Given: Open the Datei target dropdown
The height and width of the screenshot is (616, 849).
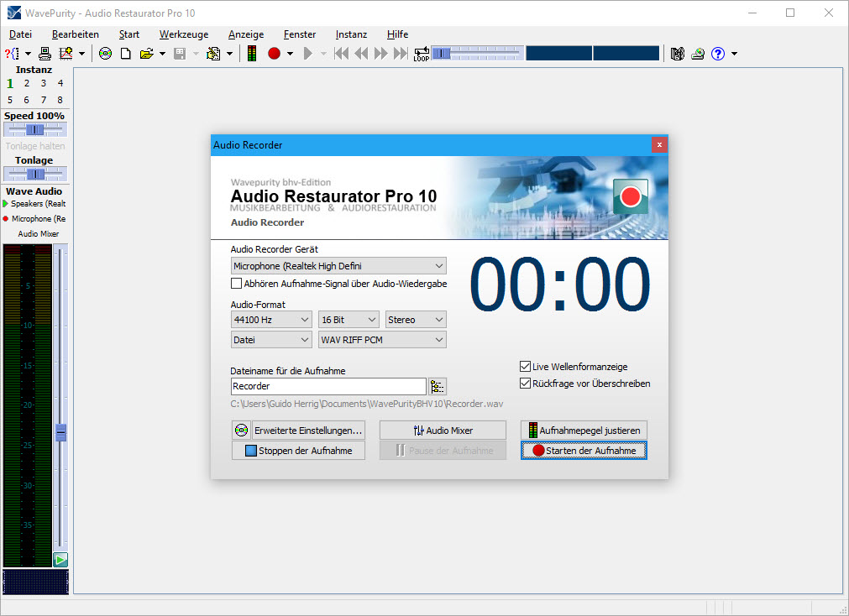Looking at the screenshot, I should (x=271, y=340).
